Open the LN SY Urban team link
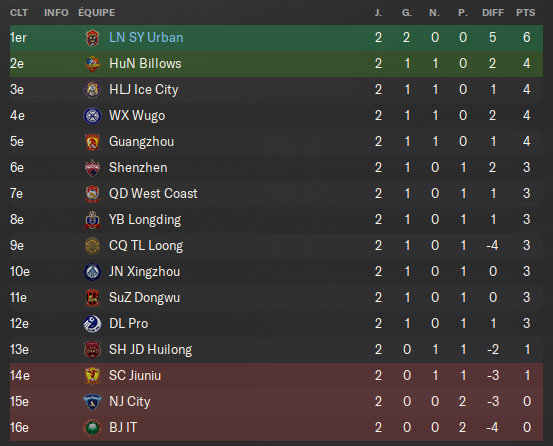The width and height of the screenshot is (553, 446). click(x=146, y=37)
